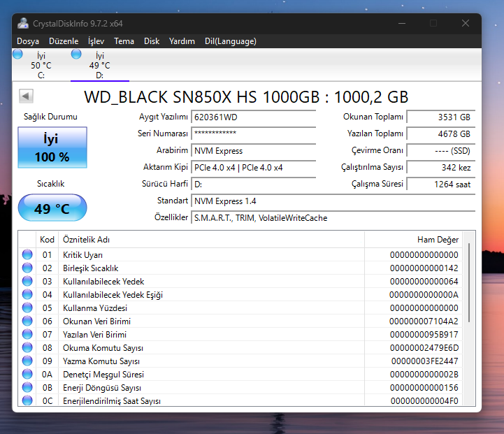Click status orb of Denetçi Meşgul Süresi row
This screenshot has width=504, height=434.
coord(27,374)
